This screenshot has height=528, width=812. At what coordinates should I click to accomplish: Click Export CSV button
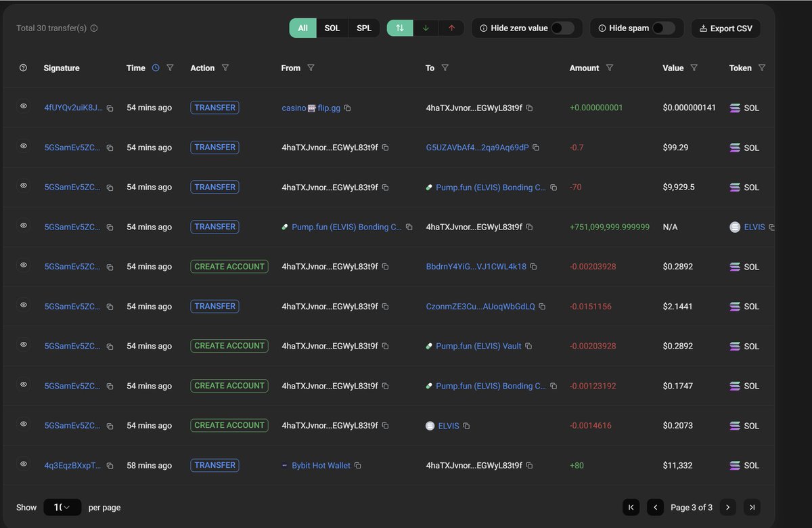(x=726, y=28)
